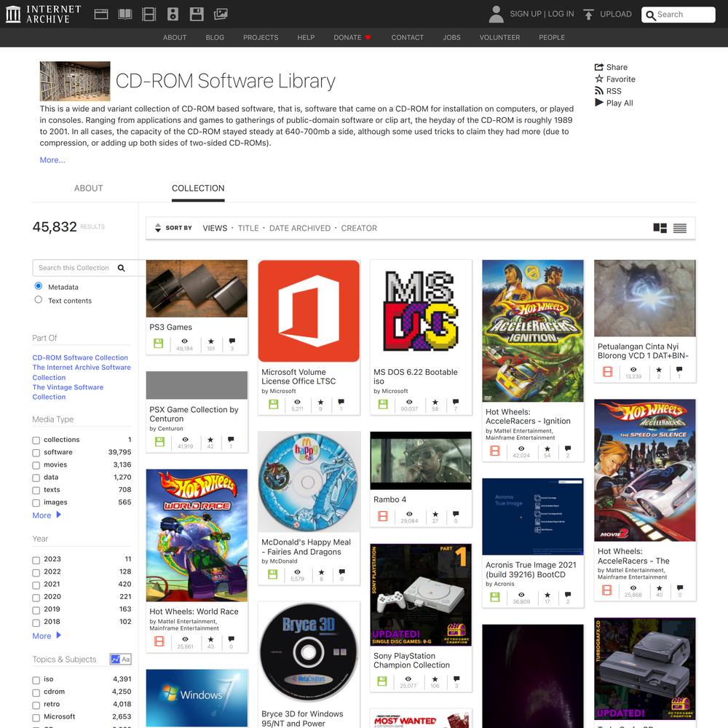Open the BLOG menu item
Screen dimensions: 728x728
[x=215, y=38]
